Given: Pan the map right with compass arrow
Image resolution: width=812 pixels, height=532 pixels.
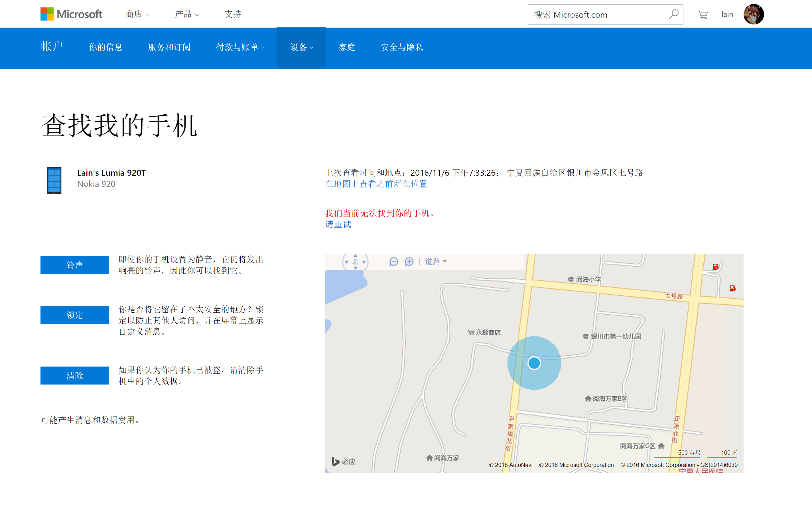Looking at the screenshot, I should (x=364, y=262).
